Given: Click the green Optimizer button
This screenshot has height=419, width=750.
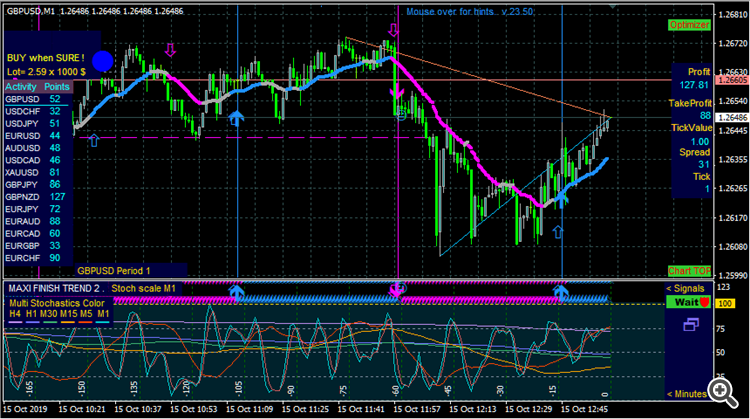Looking at the screenshot, I should (689, 25).
